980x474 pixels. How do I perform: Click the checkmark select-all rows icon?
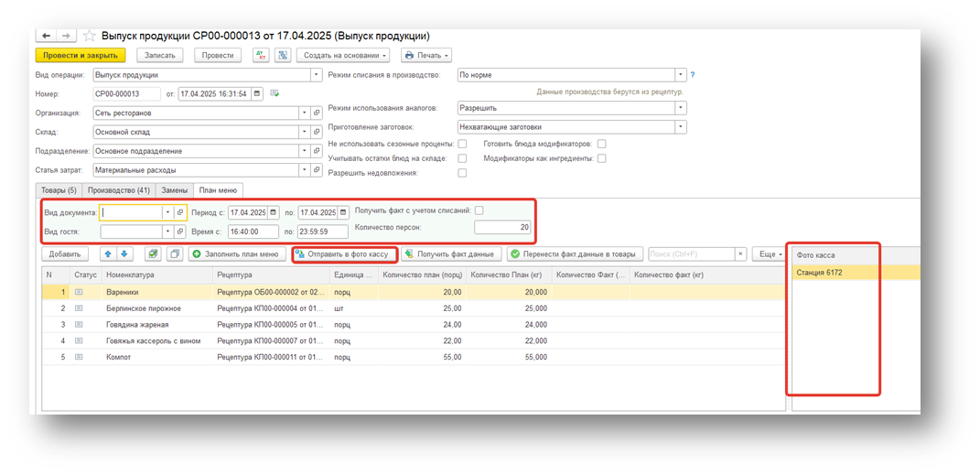tap(153, 253)
